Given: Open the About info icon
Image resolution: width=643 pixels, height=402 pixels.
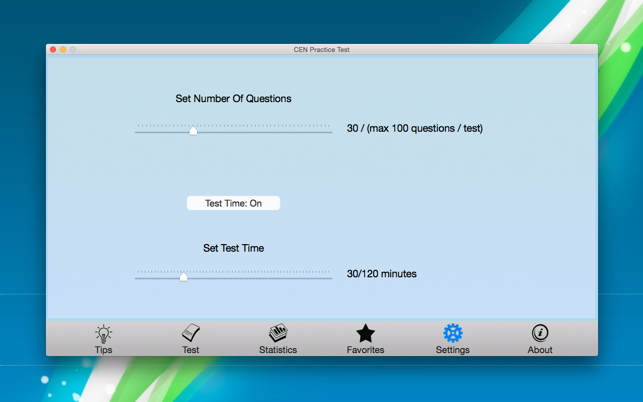Looking at the screenshot, I should 540,333.
